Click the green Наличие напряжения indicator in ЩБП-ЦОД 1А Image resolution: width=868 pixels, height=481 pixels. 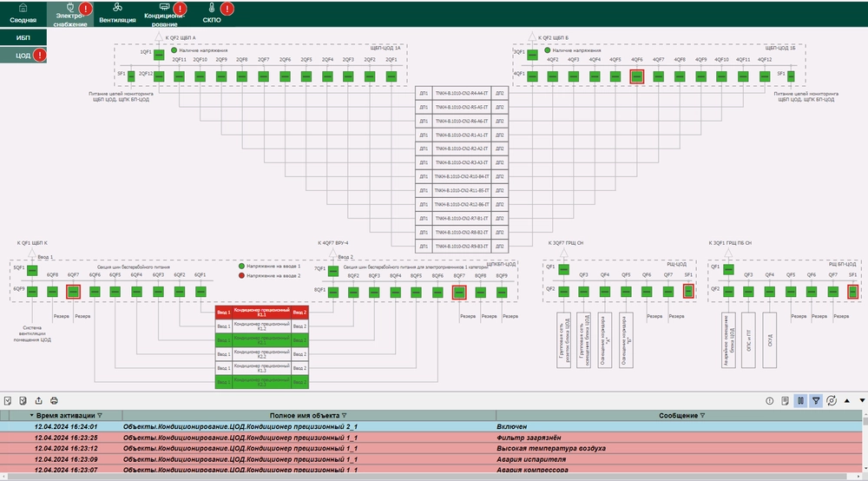[173, 51]
